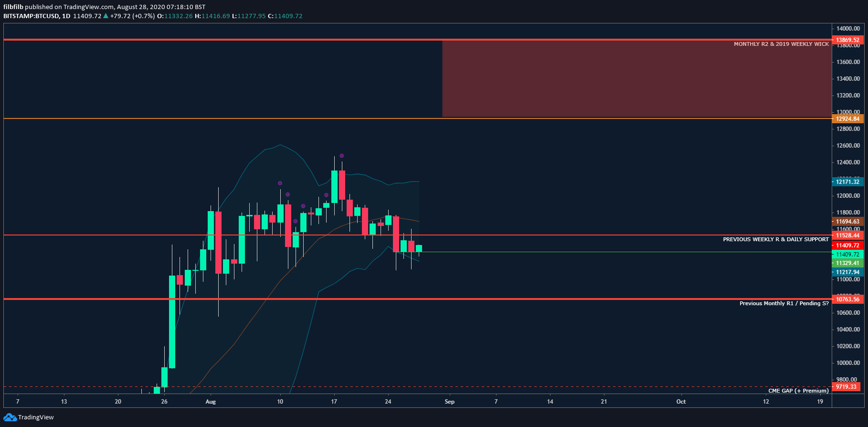Screen dimensions: 868x427
Task: Click the 12000.00 price axis tick
Action: [x=848, y=196]
